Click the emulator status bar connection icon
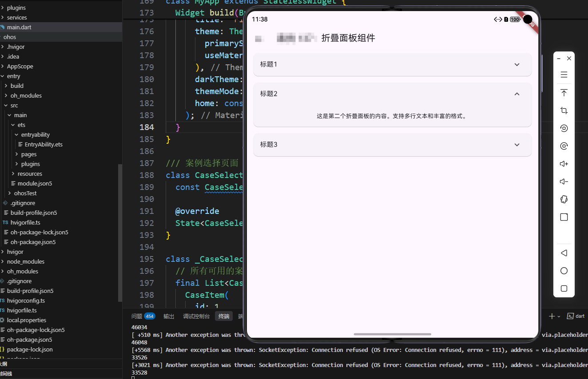This screenshot has width=588, height=379. (x=498, y=20)
